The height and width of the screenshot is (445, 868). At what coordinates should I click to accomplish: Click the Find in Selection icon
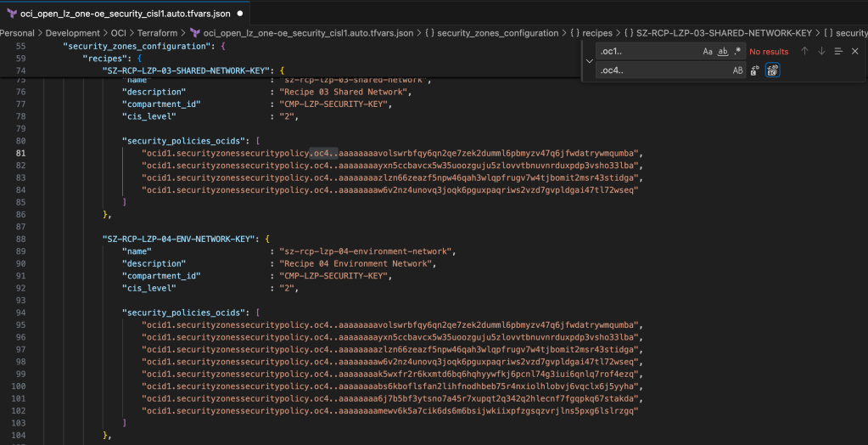point(838,52)
